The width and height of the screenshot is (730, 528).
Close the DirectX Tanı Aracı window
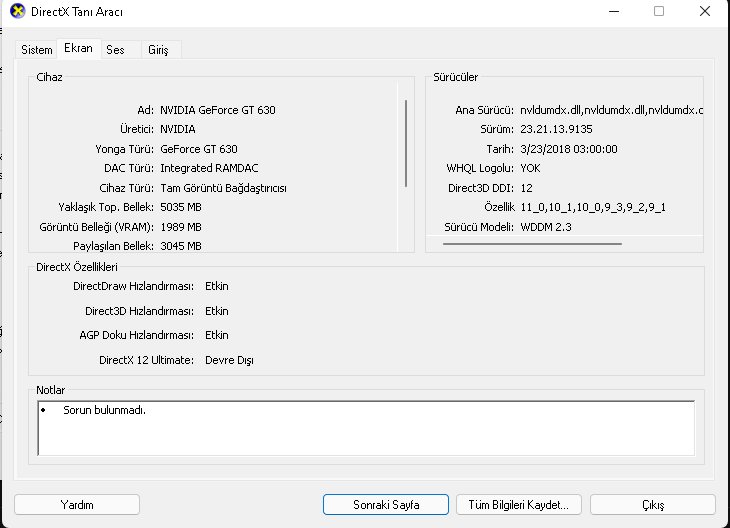[705, 11]
